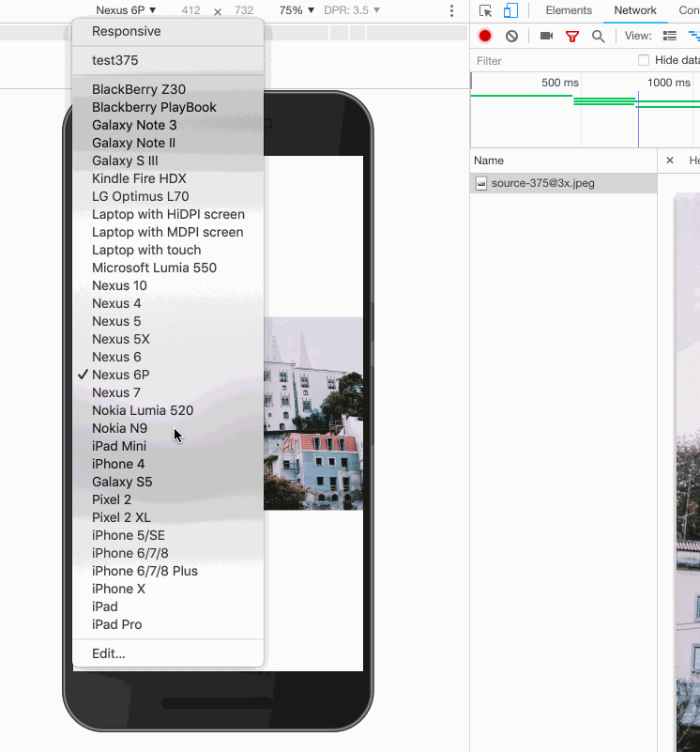The width and height of the screenshot is (700, 752).
Task: Click the inspect element picker icon
Action: [485, 10]
